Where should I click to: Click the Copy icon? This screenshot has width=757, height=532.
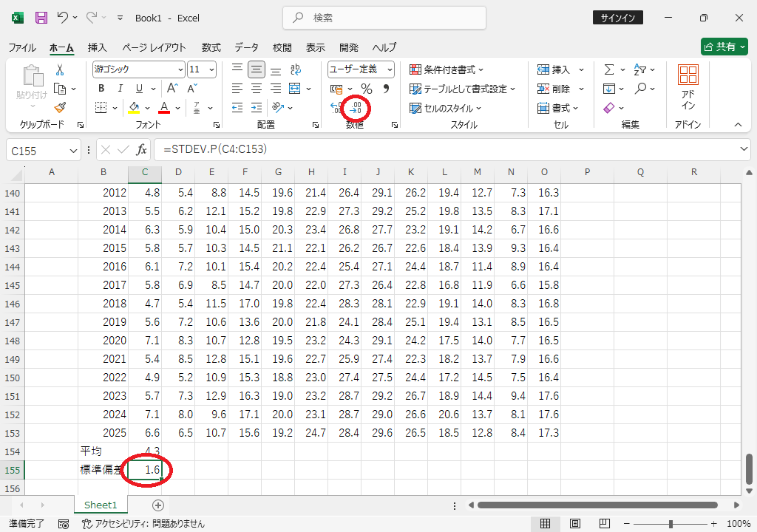pyautogui.click(x=60, y=89)
